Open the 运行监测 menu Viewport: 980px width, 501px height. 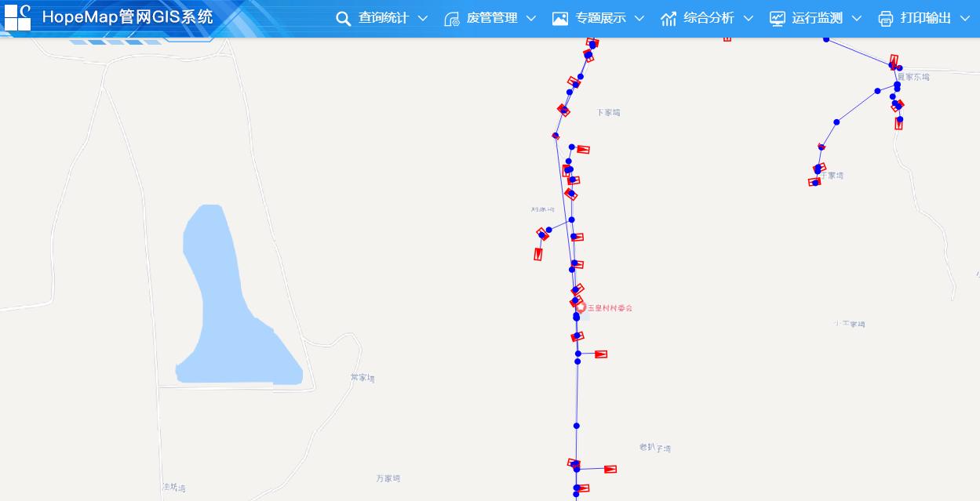pos(817,18)
